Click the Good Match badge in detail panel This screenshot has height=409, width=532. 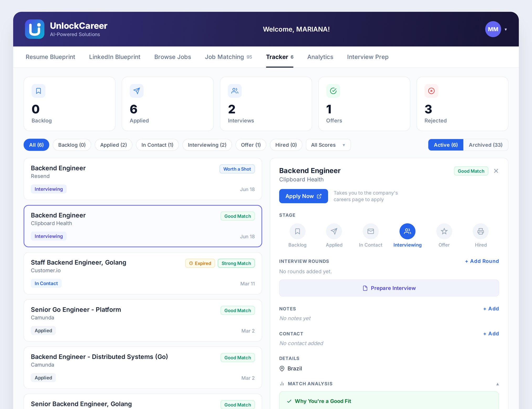point(471,171)
